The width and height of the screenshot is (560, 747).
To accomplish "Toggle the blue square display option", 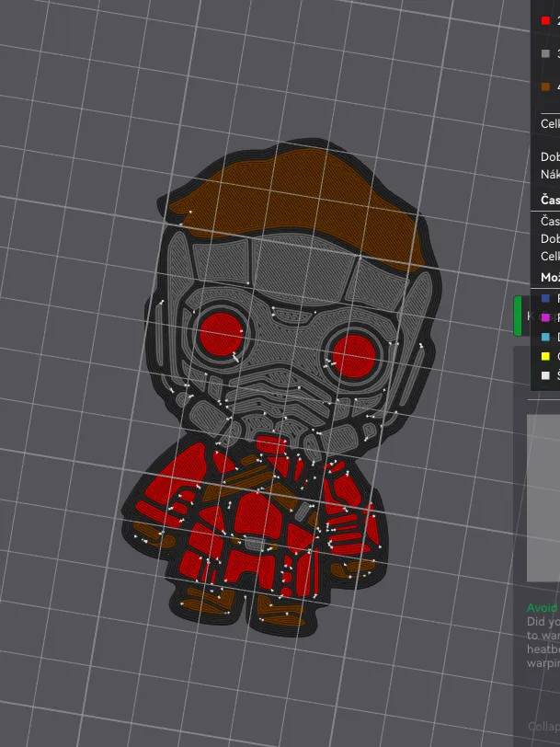I will click(x=546, y=299).
